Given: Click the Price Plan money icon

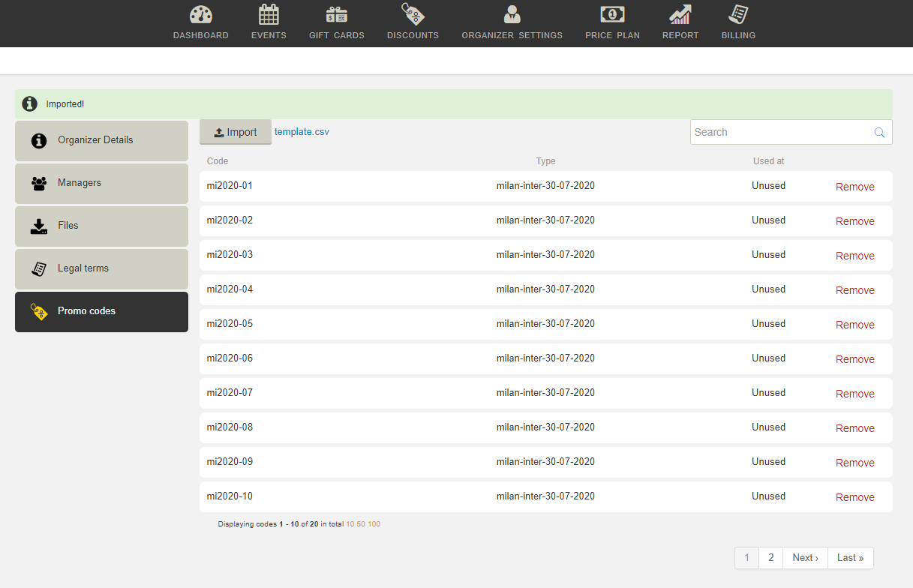Looking at the screenshot, I should tap(612, 14).
